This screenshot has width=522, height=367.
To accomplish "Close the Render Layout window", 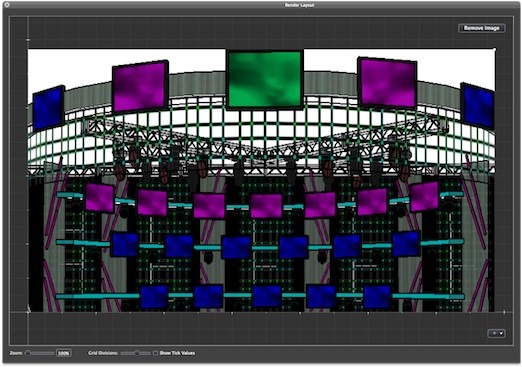I will tap(7, 5).
